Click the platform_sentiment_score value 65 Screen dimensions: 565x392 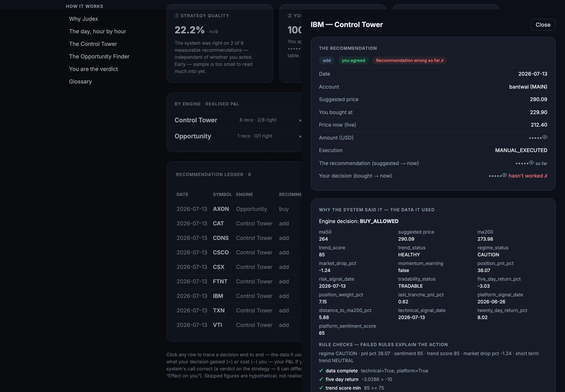tap(322, 333)
